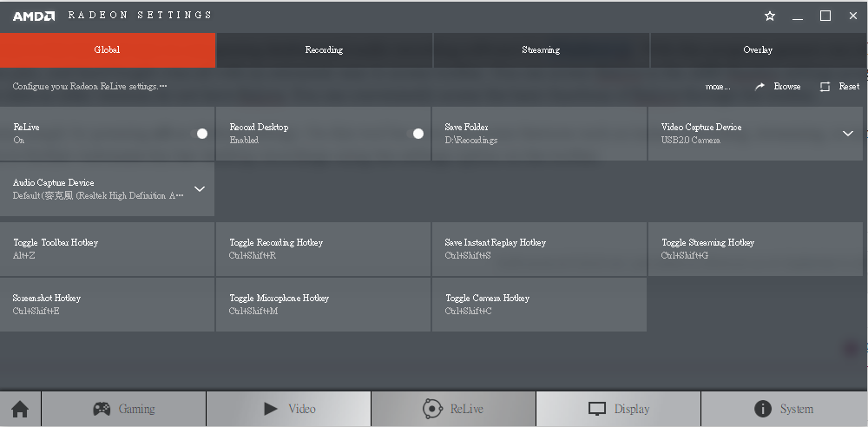Open the Display section label

632,410
